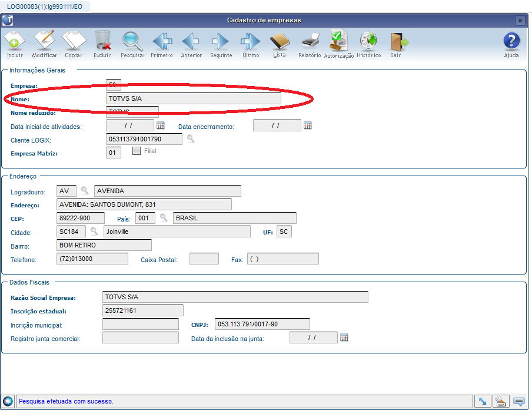
Task: Click the round globe icon at bottom left
Action: click(x=8, y=402)
